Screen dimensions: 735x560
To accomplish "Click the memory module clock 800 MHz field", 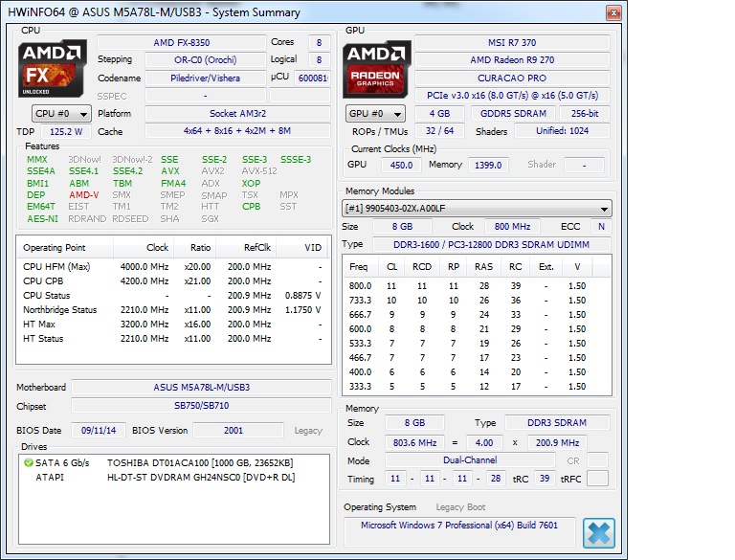I will 512,227.
